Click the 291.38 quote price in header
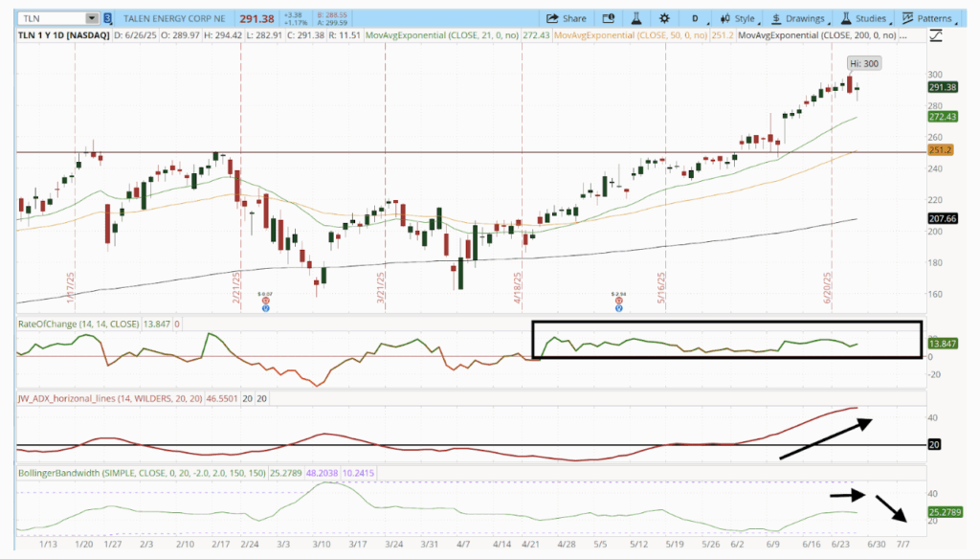Viewport: 980px width, 559px height. pos(256,19)
